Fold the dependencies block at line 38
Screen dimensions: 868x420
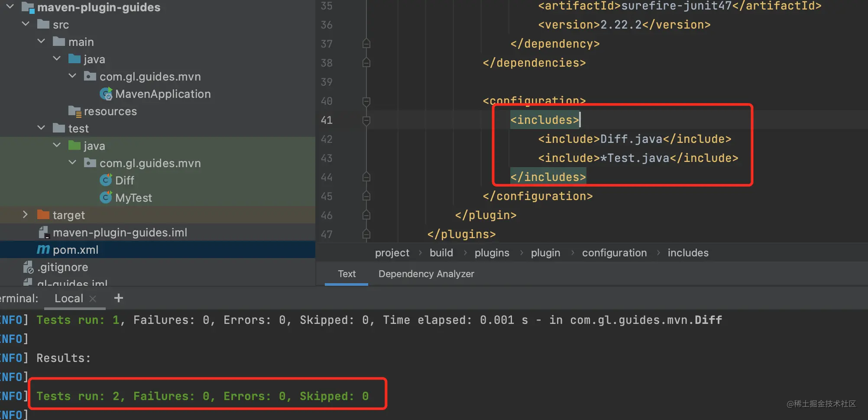(x=366, y=63)
